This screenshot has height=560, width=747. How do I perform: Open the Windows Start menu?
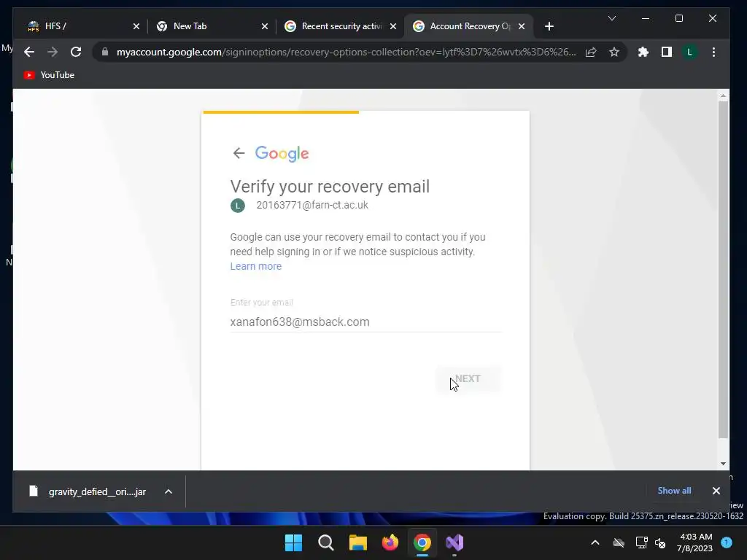click(293, 542)
